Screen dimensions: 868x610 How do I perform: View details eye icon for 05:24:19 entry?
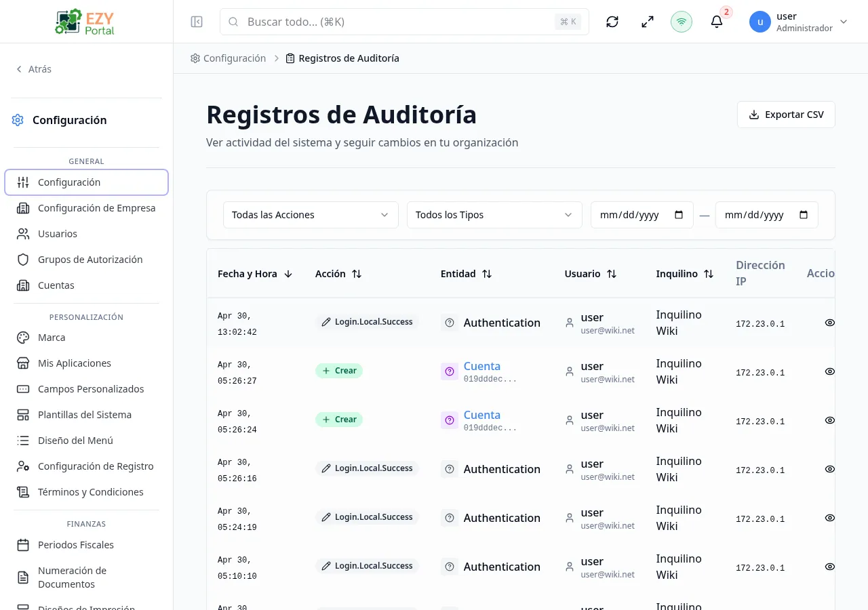(x=829, y=518)
